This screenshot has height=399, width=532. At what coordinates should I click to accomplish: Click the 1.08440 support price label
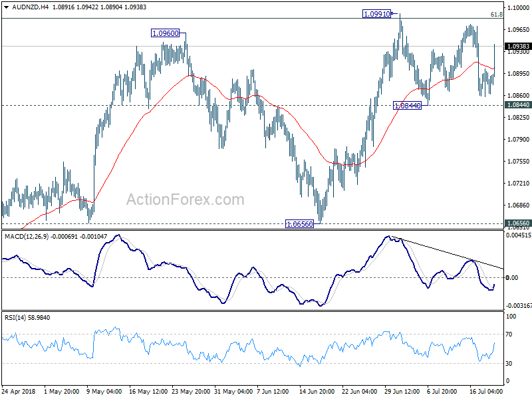click(x=407, y=106)
